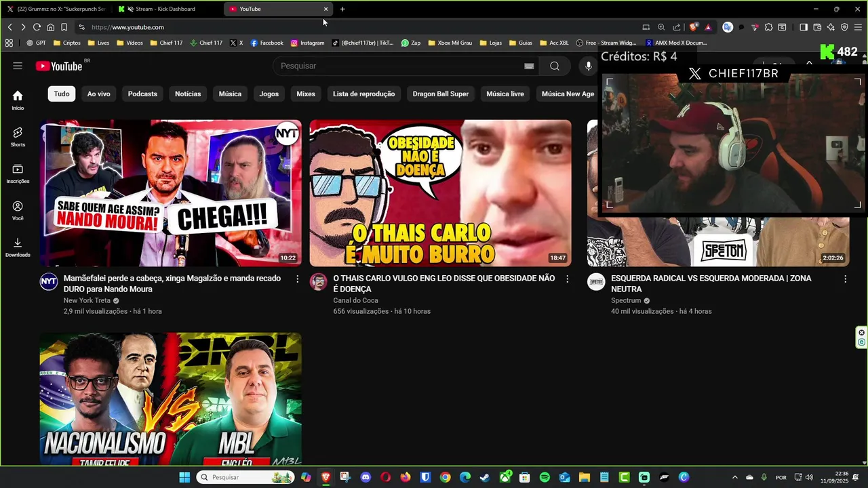Open Inscrições in the sidebar

coord(18,174)
